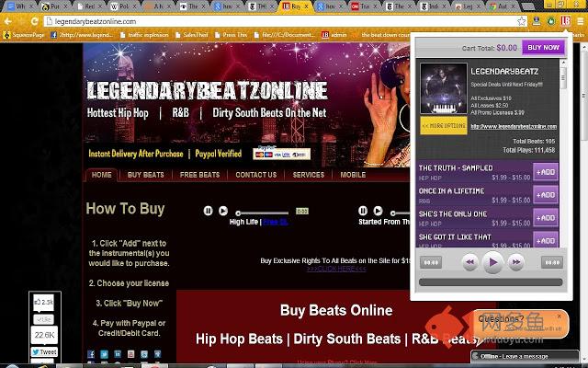Screen dimensions: 588x368
Task: Follow the >>>CLICK HERE<<< exclusive rights link
Action: point(336,269)
